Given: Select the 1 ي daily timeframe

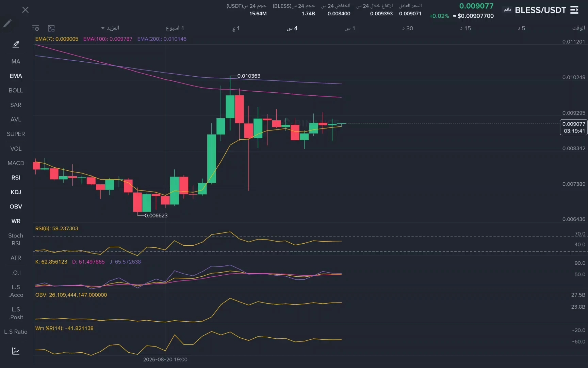Looking at the screenshot, I should (235, 28).
